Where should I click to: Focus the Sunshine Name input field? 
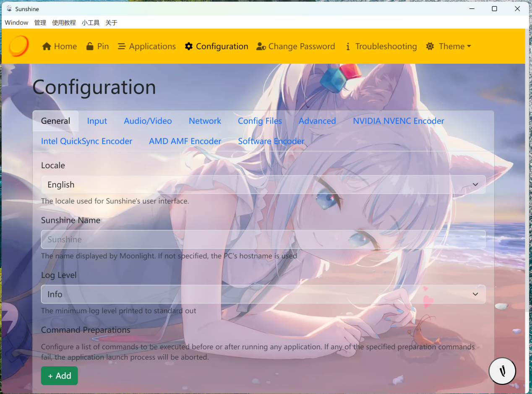pyautogui.click(x=263, y=240)
